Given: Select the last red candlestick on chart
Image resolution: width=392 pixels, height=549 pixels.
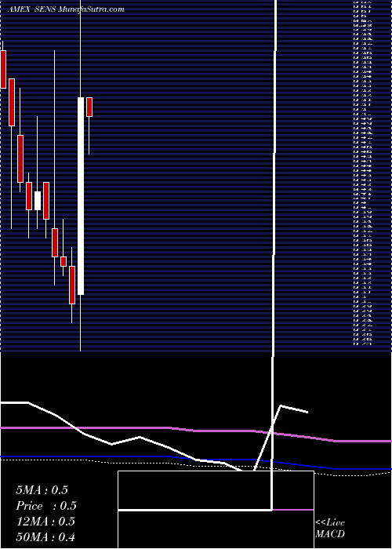Looking at the screenshot, I should [89, 107].
